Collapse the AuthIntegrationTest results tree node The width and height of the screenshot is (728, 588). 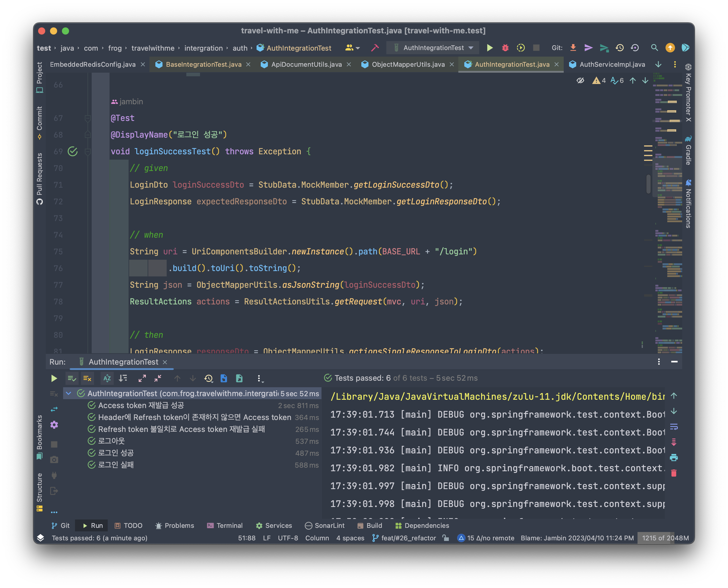(x=69, y=393)
